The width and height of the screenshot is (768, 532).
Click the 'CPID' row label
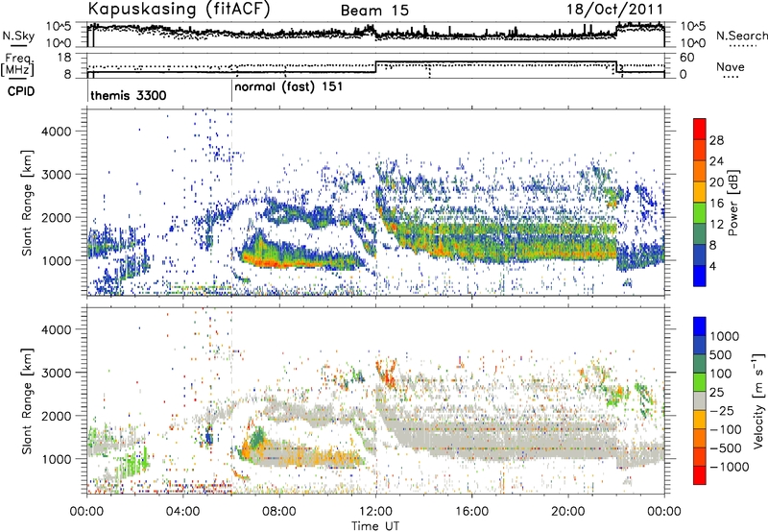pos(21,91)
